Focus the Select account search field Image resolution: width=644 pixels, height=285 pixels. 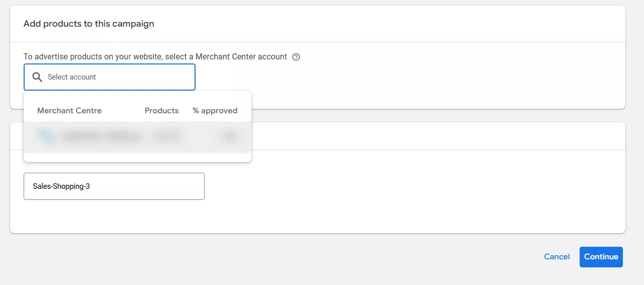(x=116, y=77)
